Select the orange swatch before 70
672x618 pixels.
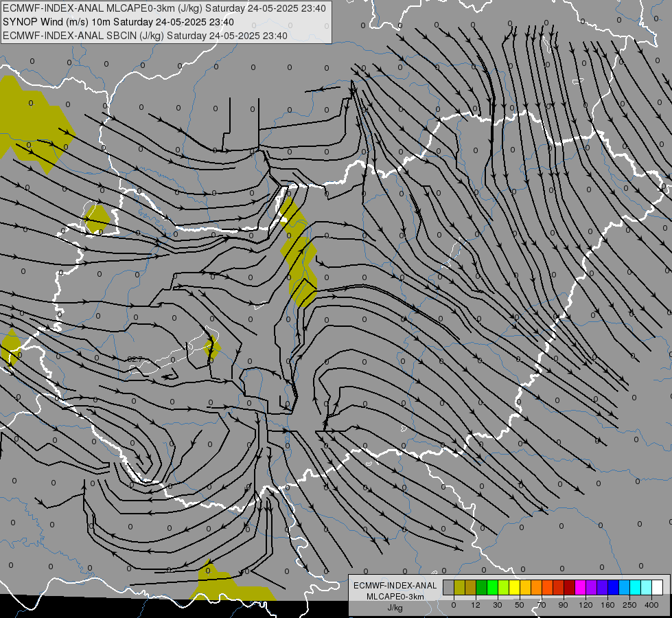[x=537, y=588]
